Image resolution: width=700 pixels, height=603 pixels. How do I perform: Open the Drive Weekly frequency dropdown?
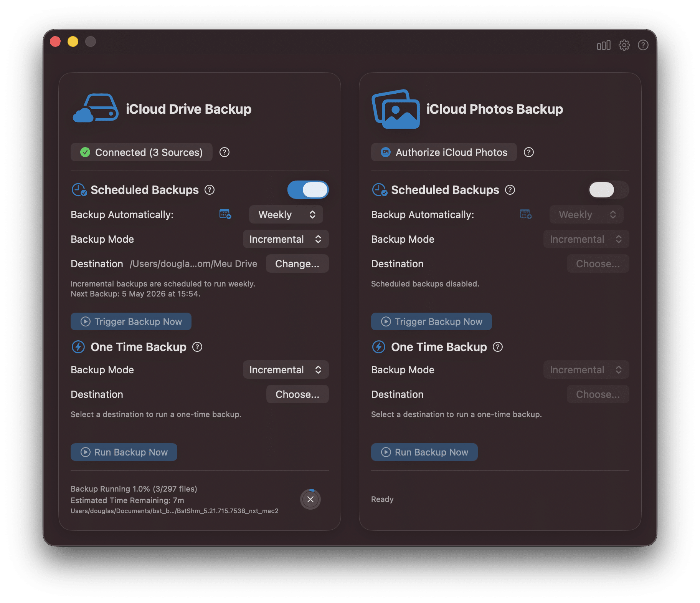pos(286,214)
